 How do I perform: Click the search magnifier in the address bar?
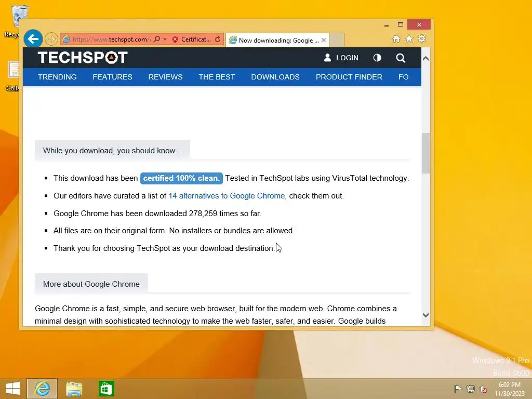tap(157, 39)
